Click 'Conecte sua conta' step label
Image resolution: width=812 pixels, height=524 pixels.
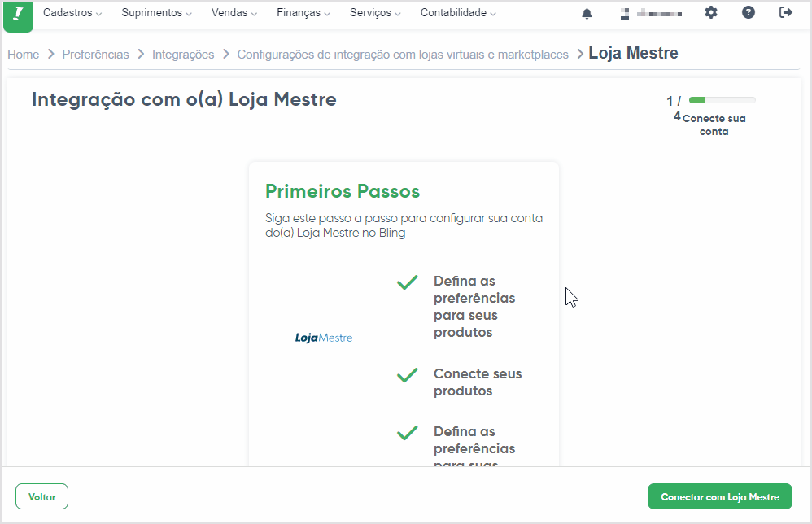tap(714, 124)
